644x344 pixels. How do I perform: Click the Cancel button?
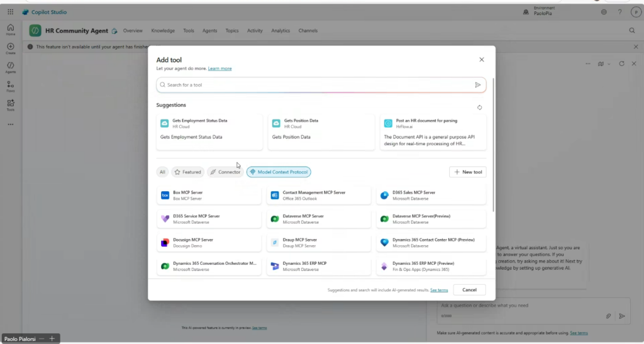(x=469, y=290)
